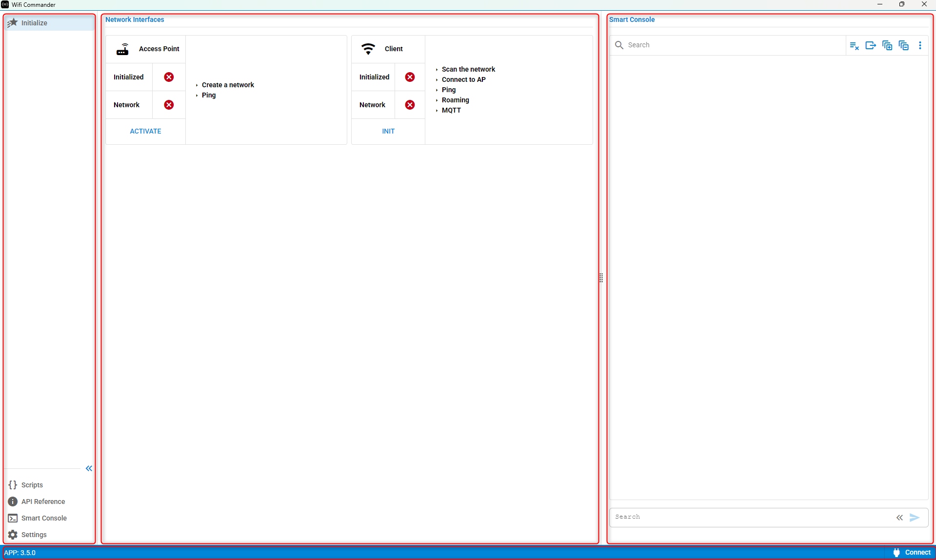This screenshot has height=560, width=936.
Task: Click the send command arrow icon
Action: tap(915, 518)
